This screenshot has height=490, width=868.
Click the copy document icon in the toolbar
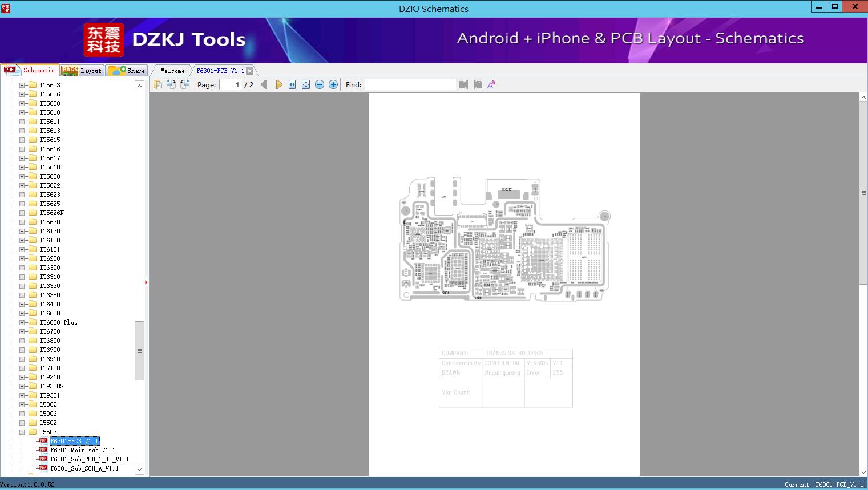coord(158,84)
